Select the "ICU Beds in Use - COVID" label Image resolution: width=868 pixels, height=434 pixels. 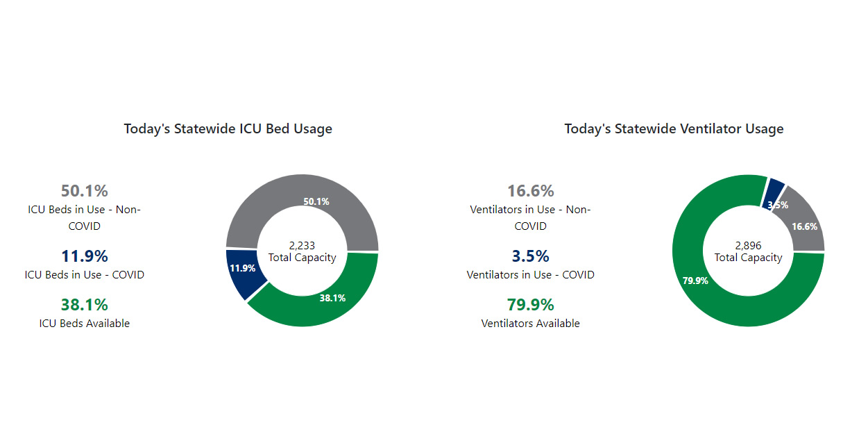(85, 274)
